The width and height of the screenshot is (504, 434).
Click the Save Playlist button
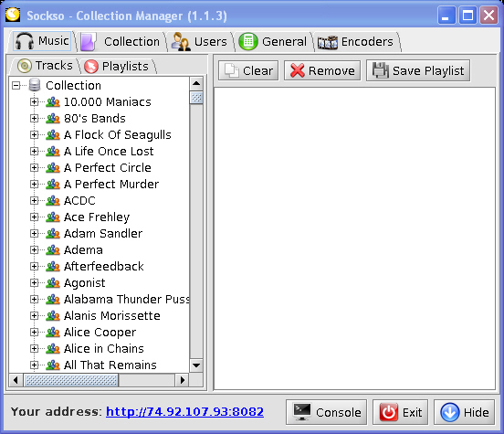pos(418,70)
